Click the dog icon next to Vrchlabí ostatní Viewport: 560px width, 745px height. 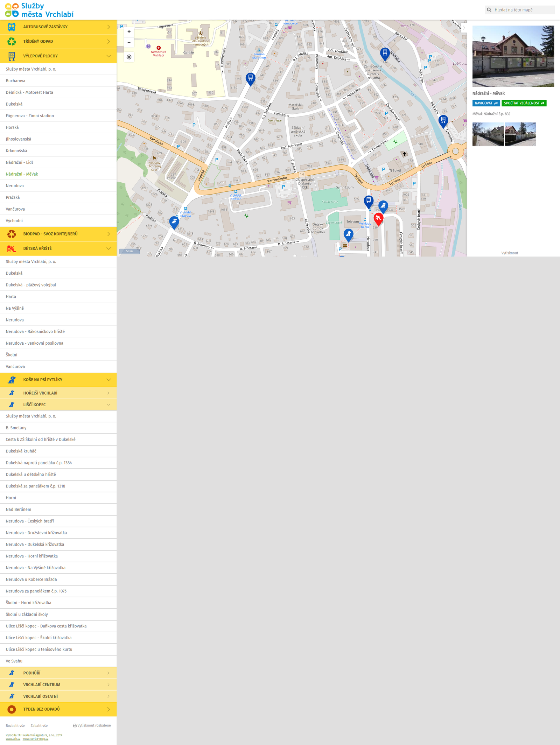[x=12, y=696]
